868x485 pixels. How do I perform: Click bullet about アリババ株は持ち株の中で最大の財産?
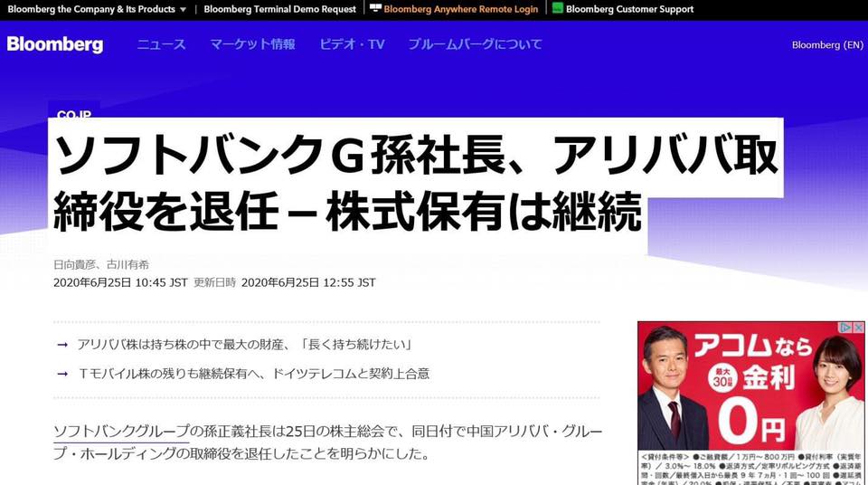(x=244, y=345)
